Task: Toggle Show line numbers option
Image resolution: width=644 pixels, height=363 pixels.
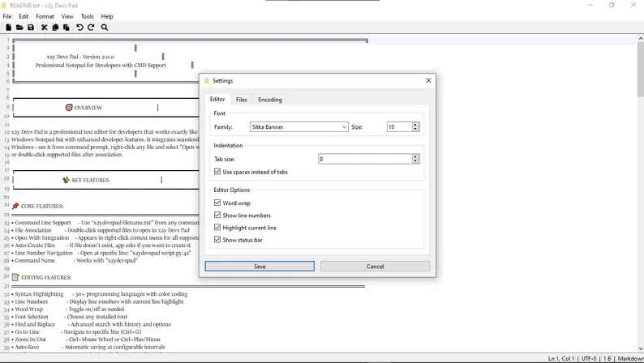Action: point(217,215)
